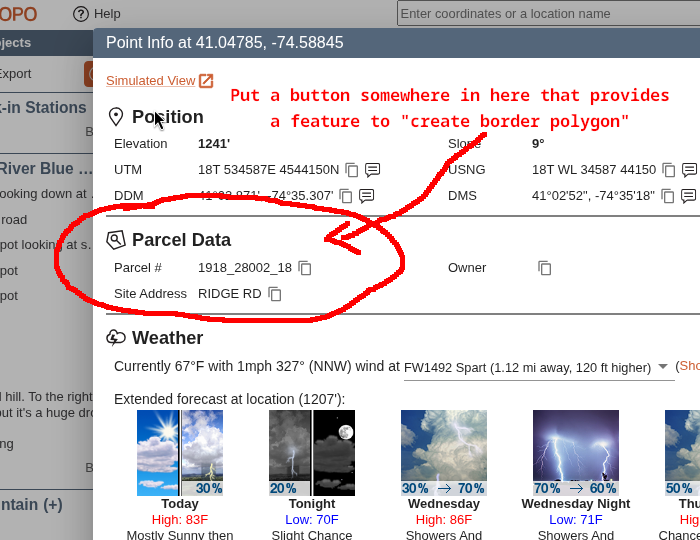Select the Wednesday forecast image
Viewport: 700px width, 540px height.
coord(444,452)
